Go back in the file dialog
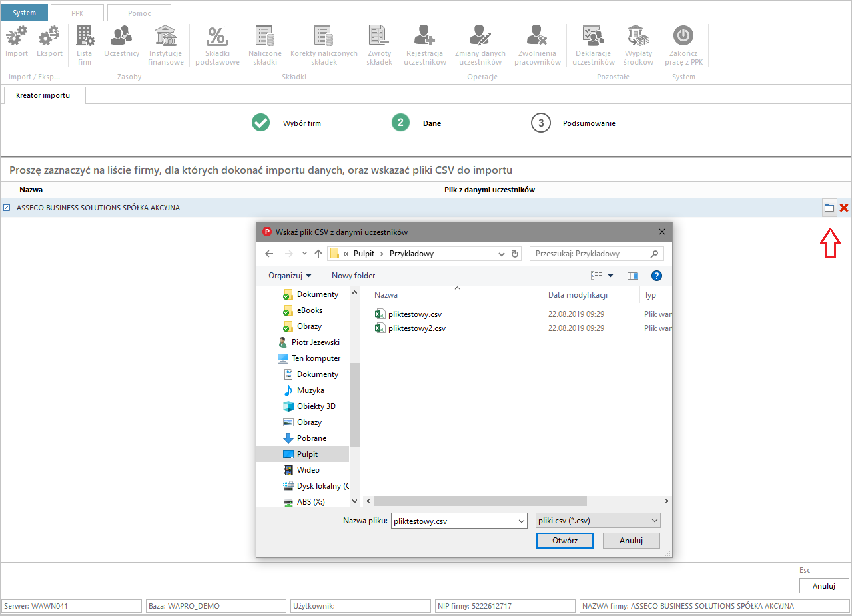Screen dimensions: 852x616 click(269, 254)
